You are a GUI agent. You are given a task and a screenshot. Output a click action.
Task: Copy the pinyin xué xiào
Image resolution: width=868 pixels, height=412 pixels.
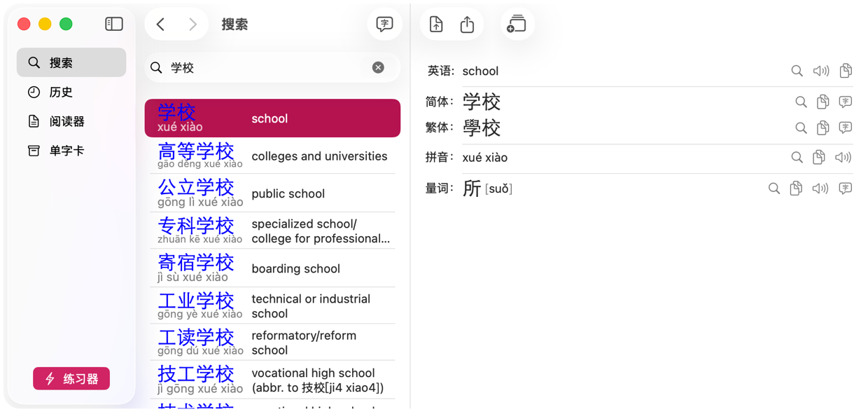819,158
